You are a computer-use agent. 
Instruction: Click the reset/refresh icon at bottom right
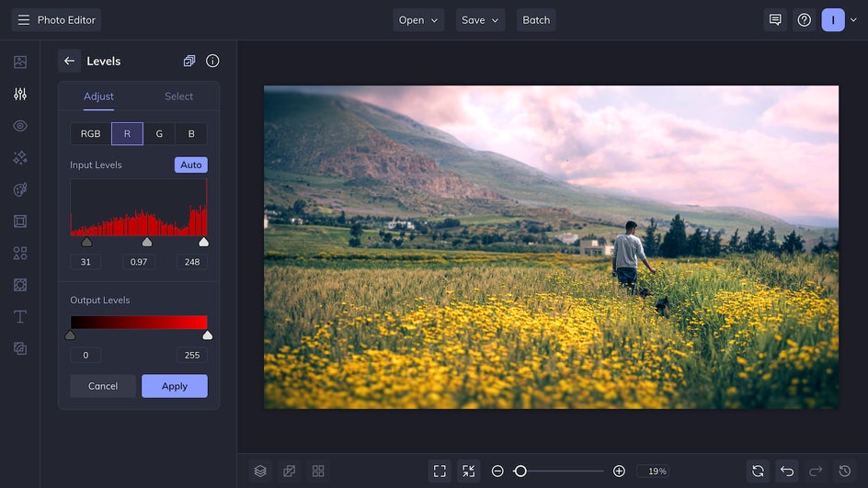[x=758, y=471]
